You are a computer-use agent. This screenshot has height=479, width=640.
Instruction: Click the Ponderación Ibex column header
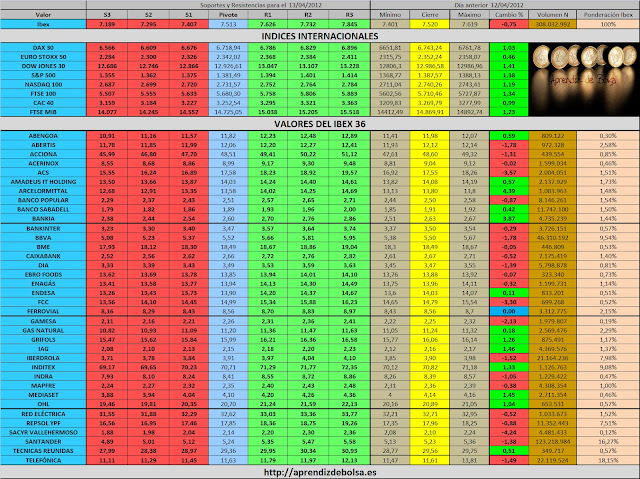point(608,15)
